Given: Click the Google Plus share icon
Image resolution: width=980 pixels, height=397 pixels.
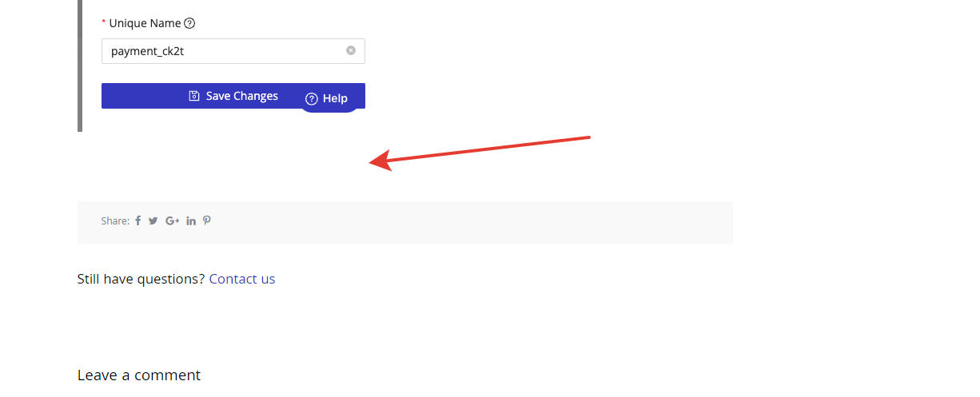Looking at the screenshot, I should tap(172, 220).
